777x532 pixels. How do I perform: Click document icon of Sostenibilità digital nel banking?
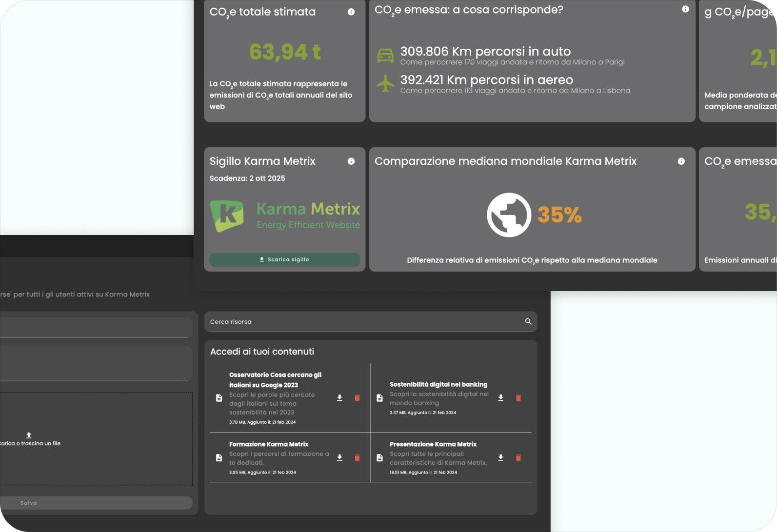click(x=379, y=398)
